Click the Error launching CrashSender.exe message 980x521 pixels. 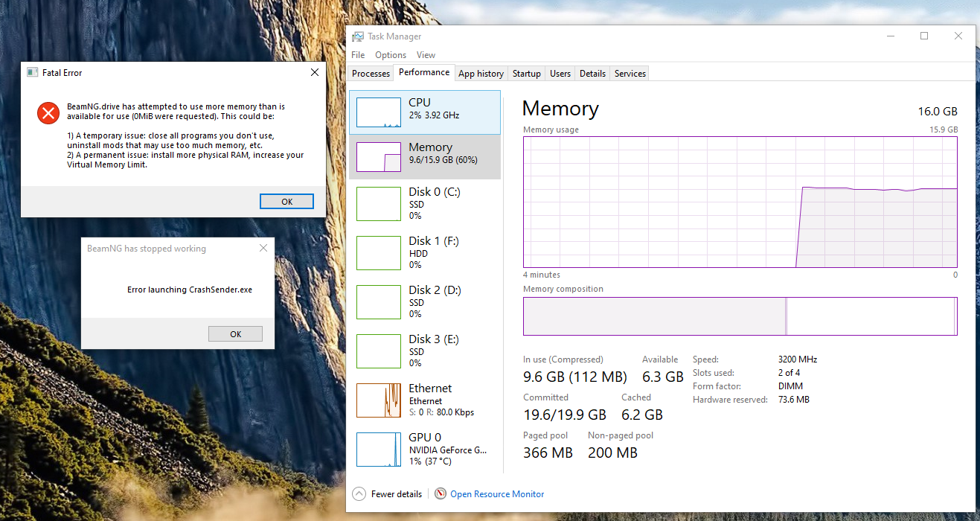pyautogui.click(x=190, y=290)
